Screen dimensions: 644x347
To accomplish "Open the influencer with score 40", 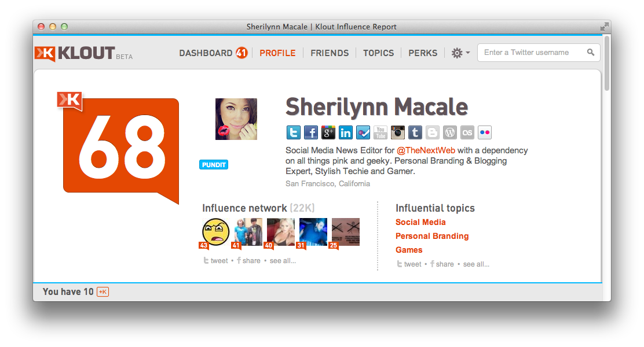I will [x=280, y=232].
